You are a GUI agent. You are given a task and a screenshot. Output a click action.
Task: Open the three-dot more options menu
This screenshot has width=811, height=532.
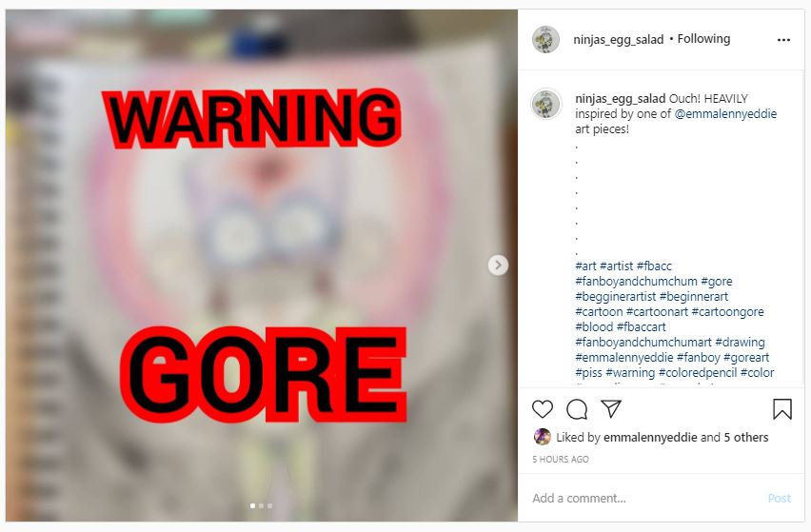783,40
